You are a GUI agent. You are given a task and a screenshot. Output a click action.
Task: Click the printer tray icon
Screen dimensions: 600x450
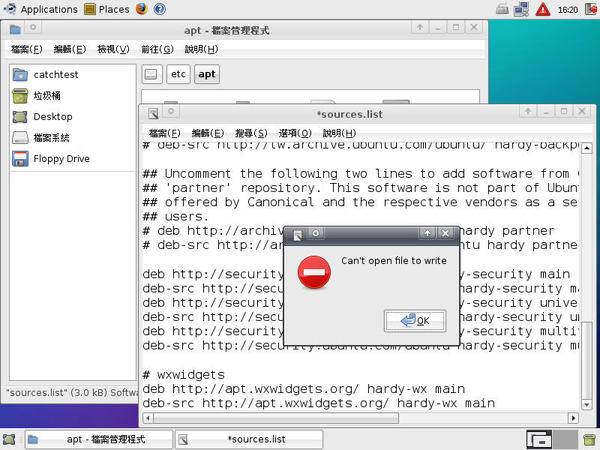pos(502,9)
